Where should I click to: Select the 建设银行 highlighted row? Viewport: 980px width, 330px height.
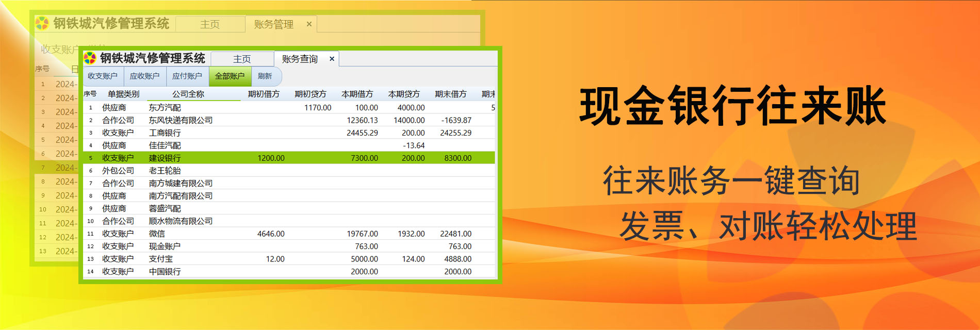(x=289, y=158)
